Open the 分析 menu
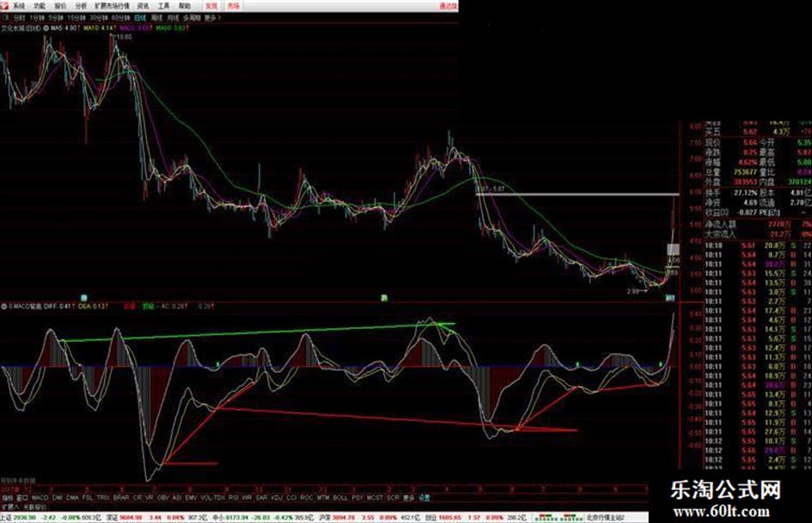 81,6
